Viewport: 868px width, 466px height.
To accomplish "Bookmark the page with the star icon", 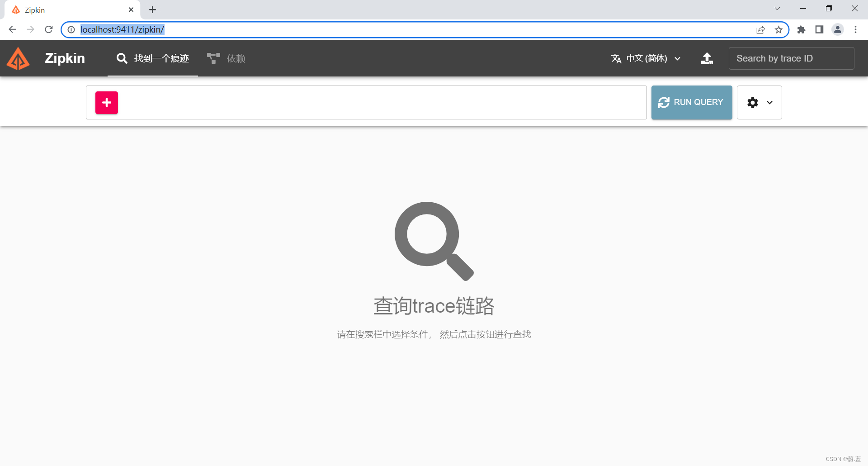I will pyautogui.click(x=778, y=29).
